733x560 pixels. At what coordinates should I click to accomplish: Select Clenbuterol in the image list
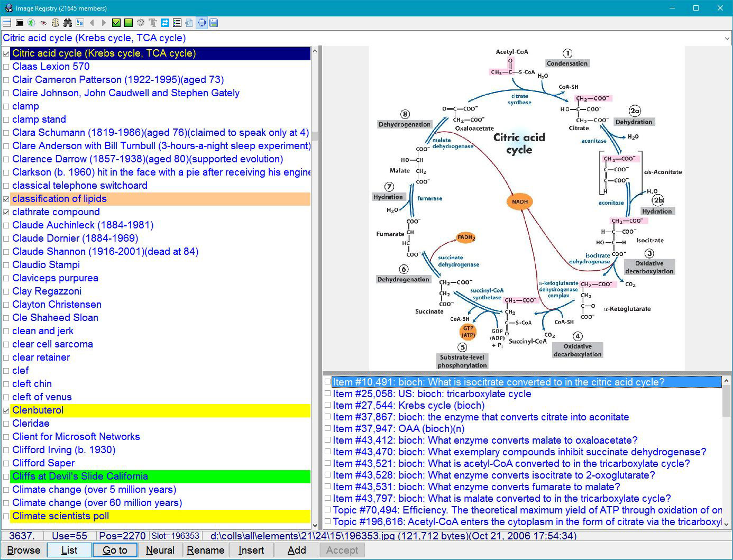tap(38, 410)
